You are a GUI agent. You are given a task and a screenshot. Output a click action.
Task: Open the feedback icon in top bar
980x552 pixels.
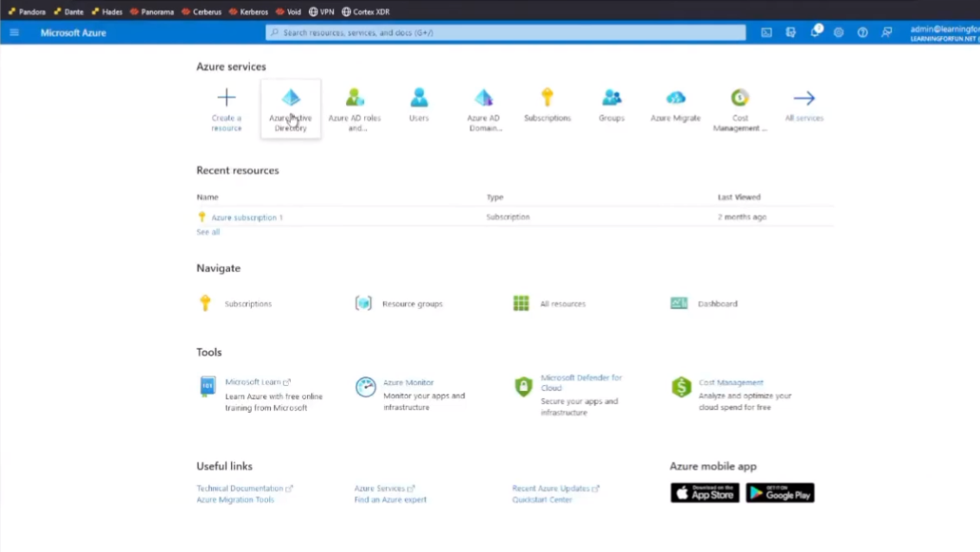[x=887, y=33]
